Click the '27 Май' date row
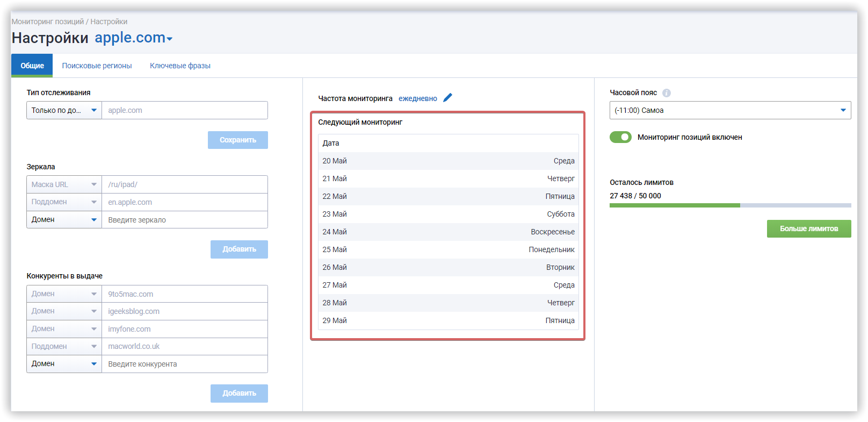The image size is (868, 422). (x=449, y=285)
